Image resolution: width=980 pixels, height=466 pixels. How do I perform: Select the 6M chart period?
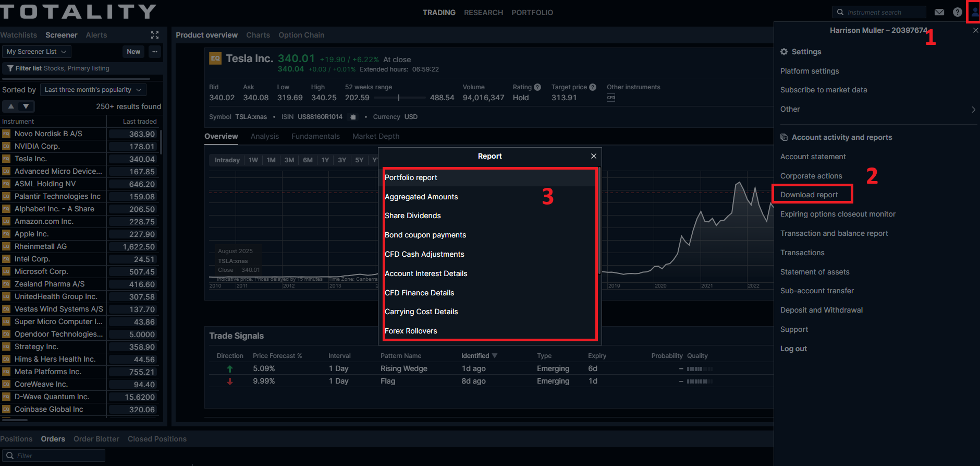coord(308,160)
